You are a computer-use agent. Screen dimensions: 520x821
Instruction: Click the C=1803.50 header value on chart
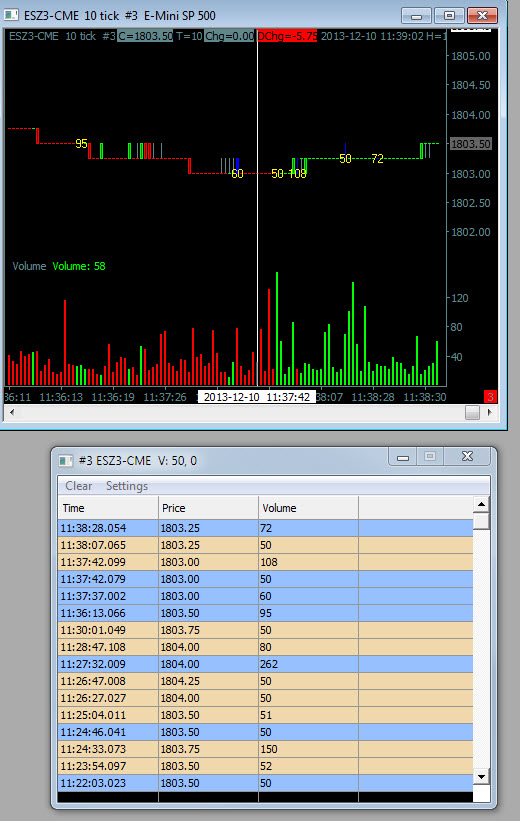(145, 36)
